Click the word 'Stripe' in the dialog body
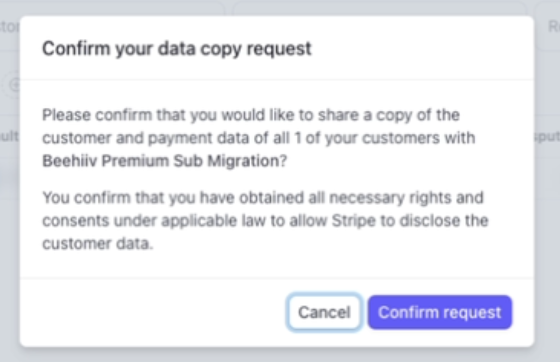Screen dimensions: 560x362 click(x=354, y=221)
